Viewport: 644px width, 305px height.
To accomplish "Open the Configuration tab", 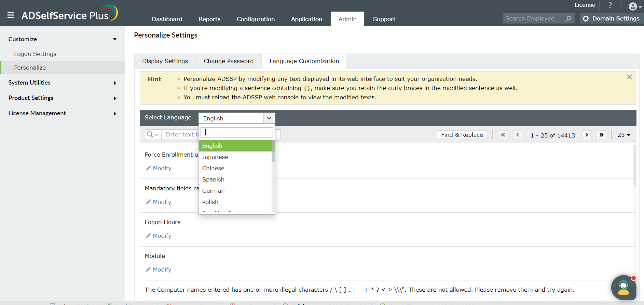I will pyautogui.click(x=256, y=19).
